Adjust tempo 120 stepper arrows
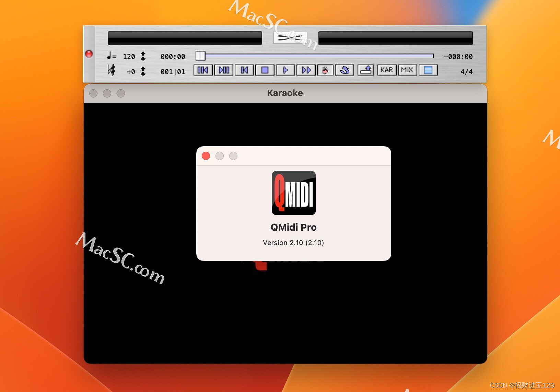The height and width of the screenshot is (392, 560). click(x=143, y=56)
